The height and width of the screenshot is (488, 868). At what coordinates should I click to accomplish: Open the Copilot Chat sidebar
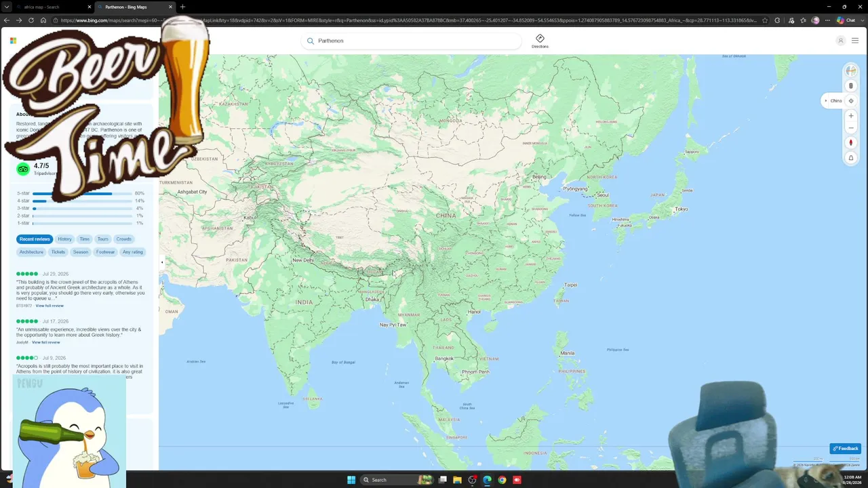click(846, 20)
